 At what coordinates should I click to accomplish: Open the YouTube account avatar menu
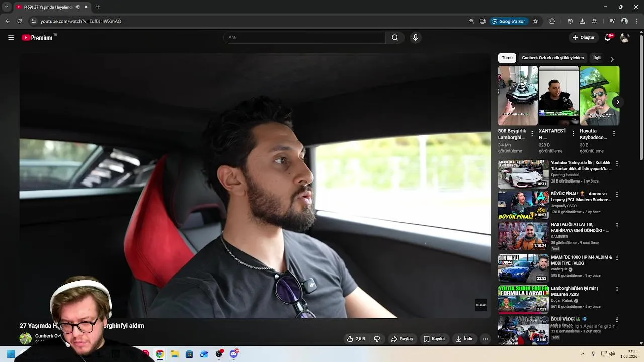coord(625,38)
